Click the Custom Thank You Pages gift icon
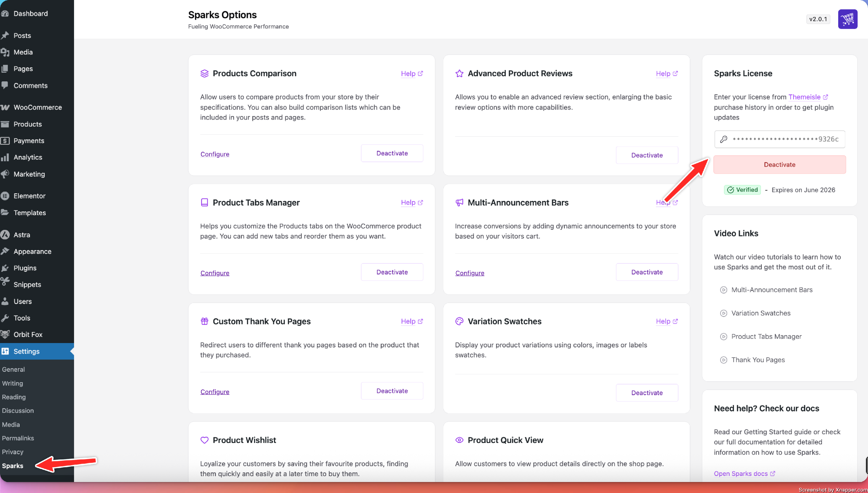This screenshot has width=868, height=493. coord(204,321)
